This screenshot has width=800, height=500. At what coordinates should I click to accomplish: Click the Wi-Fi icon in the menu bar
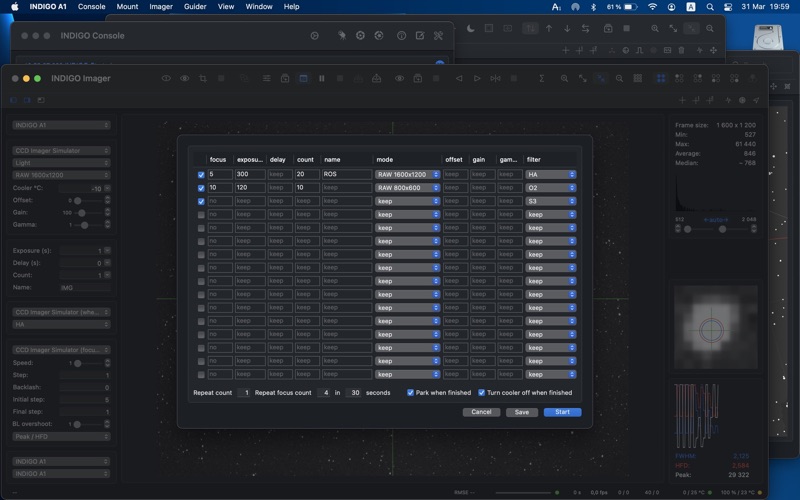coord(653,7)
